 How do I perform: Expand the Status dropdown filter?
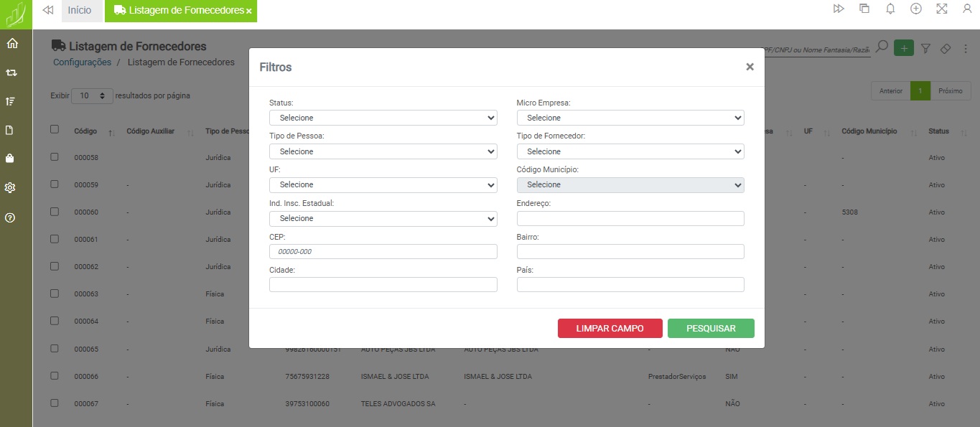[383, 118]
